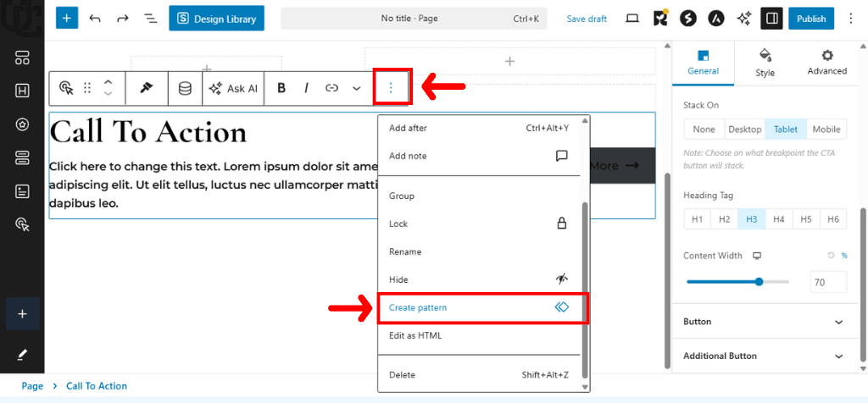Image resolution: width=868 pixels, height=403 pixels.
Task: Insert a link with the link icon
Action: click(x=331, y=88)
